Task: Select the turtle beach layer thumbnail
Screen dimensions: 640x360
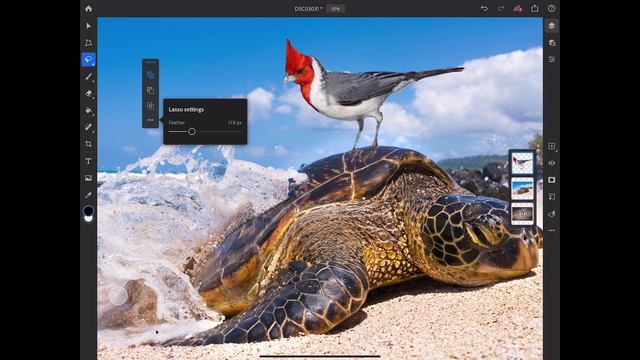Action: pos(522,188)
